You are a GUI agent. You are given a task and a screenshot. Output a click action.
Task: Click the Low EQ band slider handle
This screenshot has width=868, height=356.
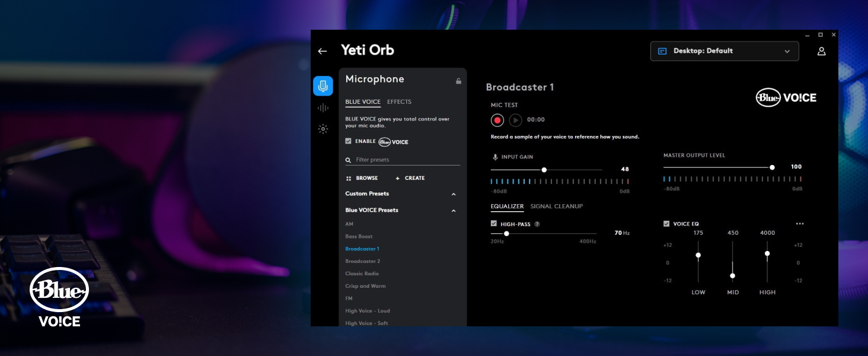[x=698, y=255]
